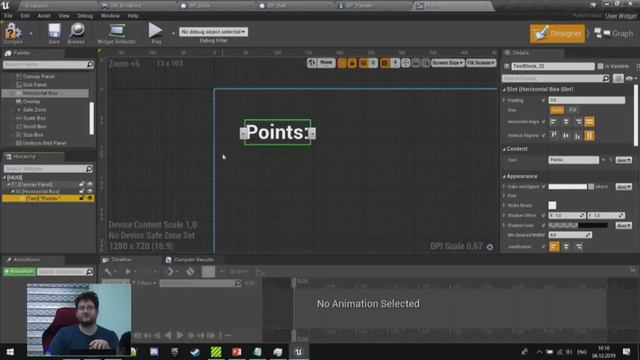The height and width of the screenshot is (360, 640).
Task: Select Scroll Box in the Palette
Action: tap(34, 126)
